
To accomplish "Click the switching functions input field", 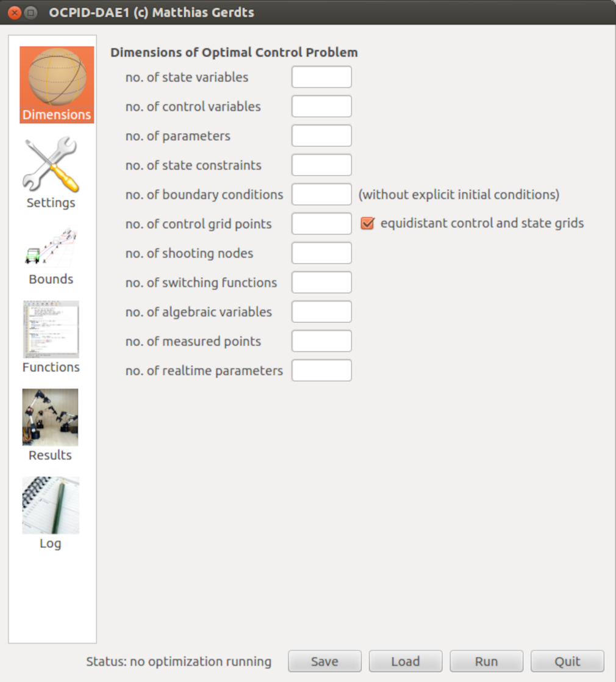I will pos(321,282).
